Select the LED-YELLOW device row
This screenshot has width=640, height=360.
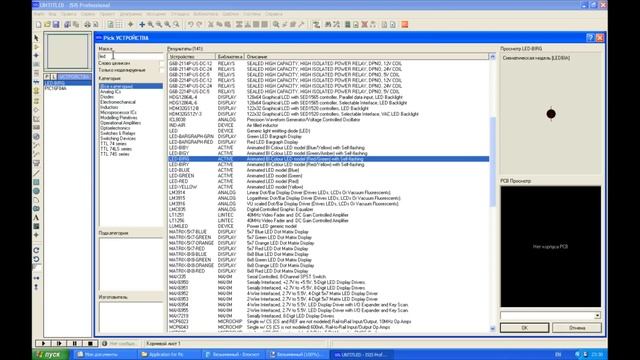(x=329, y=187)
